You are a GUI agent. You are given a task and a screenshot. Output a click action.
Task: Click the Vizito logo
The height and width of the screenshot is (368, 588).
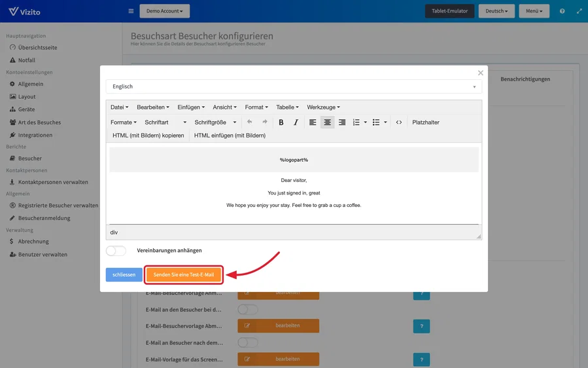24,11
